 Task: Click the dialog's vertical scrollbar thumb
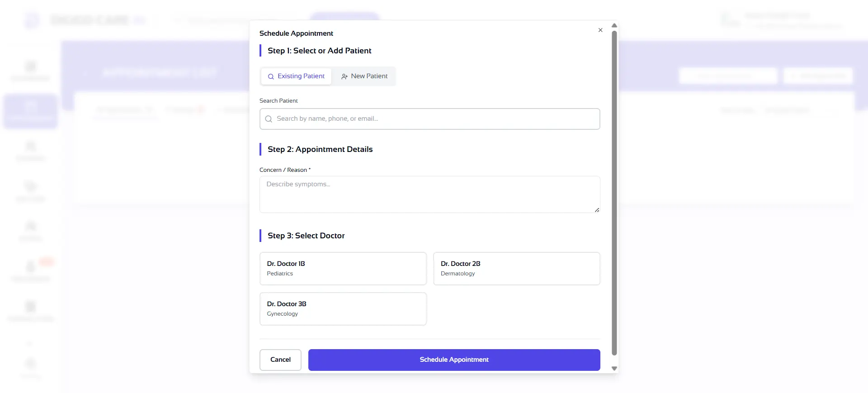coord(614,192)
